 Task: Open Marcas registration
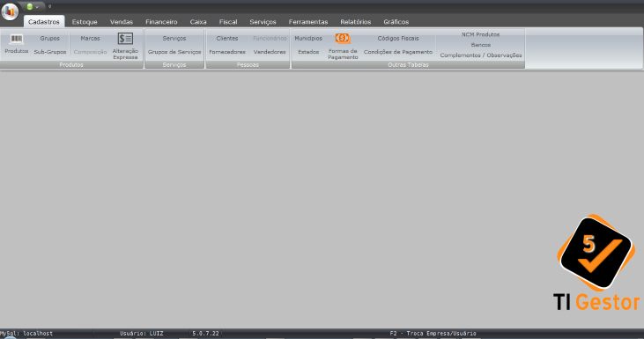click(90, 38)
